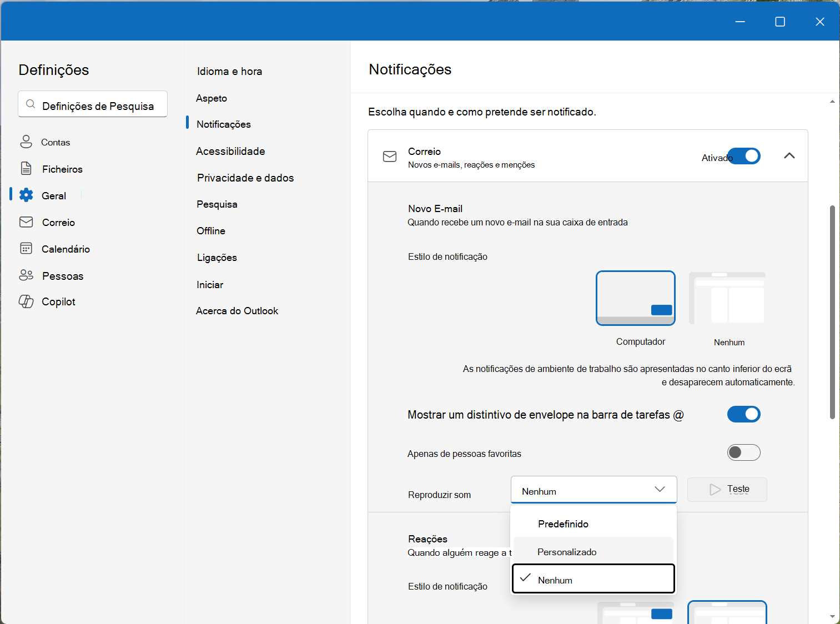This screenshot has height=624, width=840.
Task: Enable Apenas de pessoas favoritas switch
Action: (744, 452)
